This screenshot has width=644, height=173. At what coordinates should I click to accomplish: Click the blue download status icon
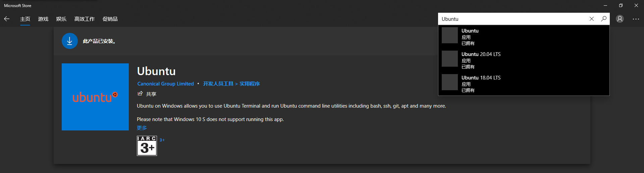click(70, 41)
